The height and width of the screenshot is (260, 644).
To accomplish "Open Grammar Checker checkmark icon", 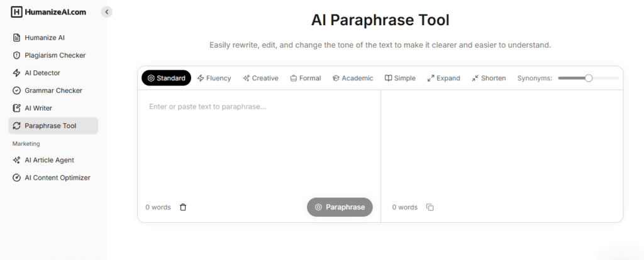I will (x=17, y=90).
